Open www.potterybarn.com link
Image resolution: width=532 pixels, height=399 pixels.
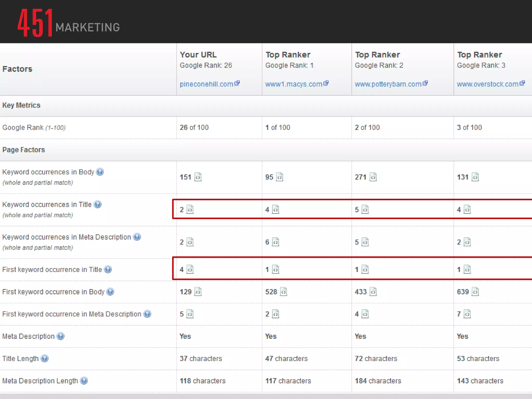click(x=388, y=84)
